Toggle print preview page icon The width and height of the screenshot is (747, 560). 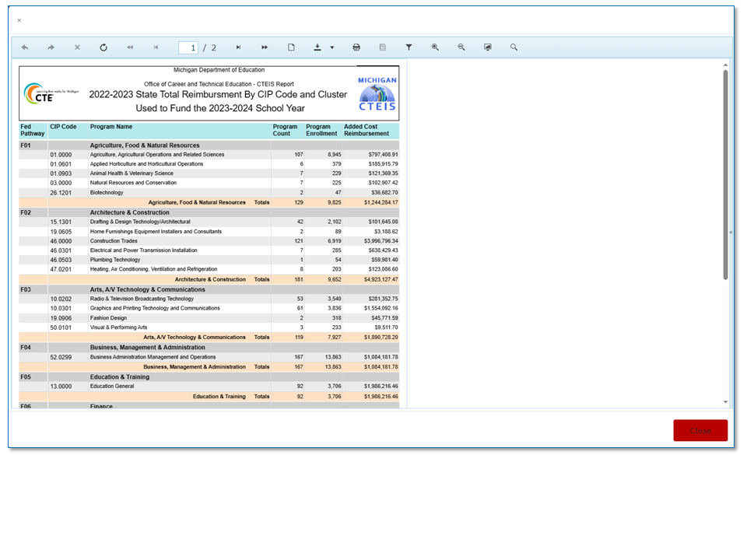click(291, 47)
